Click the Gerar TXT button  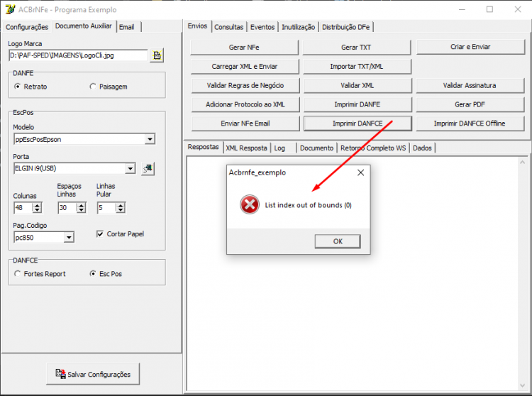click(356, 47)
